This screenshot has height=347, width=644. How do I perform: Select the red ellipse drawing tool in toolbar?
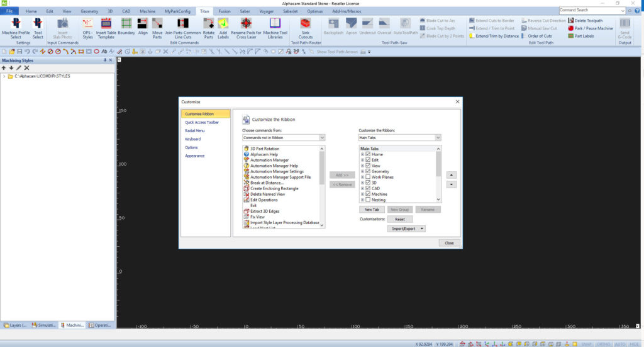tap(96, 52)
